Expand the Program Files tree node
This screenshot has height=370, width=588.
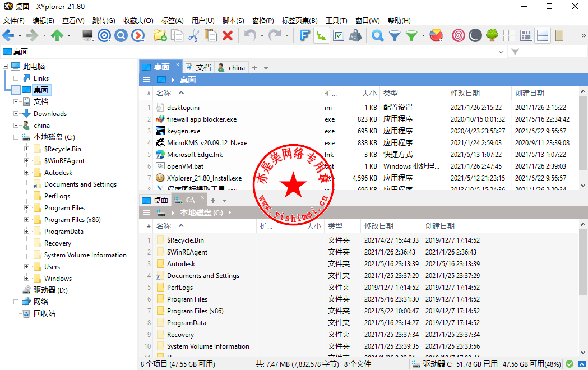(26, 207)
